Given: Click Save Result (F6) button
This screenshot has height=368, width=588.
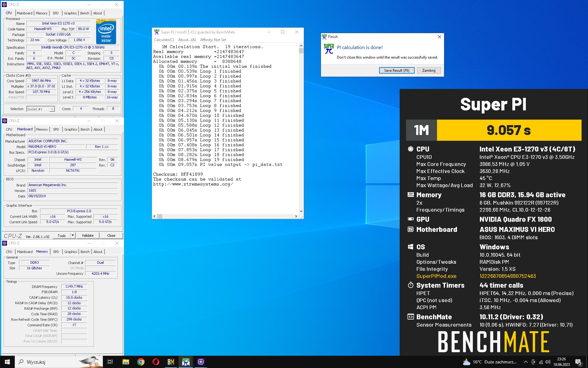Looking at the screenshot, I should coord(397,71).
